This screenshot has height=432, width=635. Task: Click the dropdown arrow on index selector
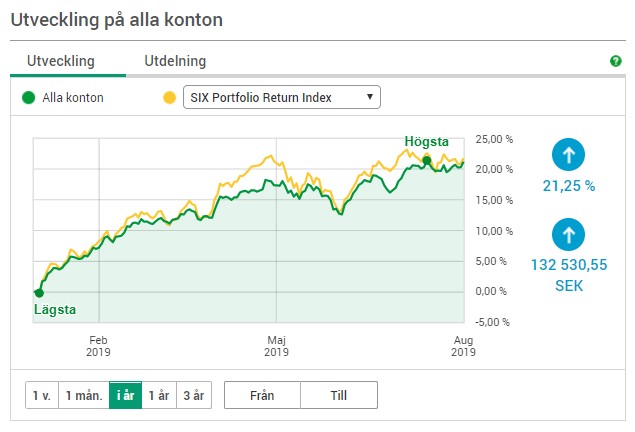pyautogui.click(x=369, y=97)
